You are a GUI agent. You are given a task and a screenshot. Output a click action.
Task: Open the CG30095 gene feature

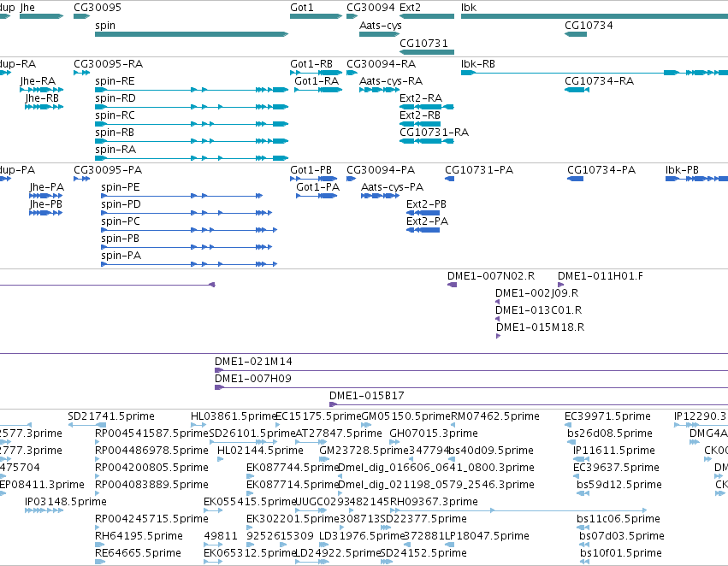click(82, 16)
